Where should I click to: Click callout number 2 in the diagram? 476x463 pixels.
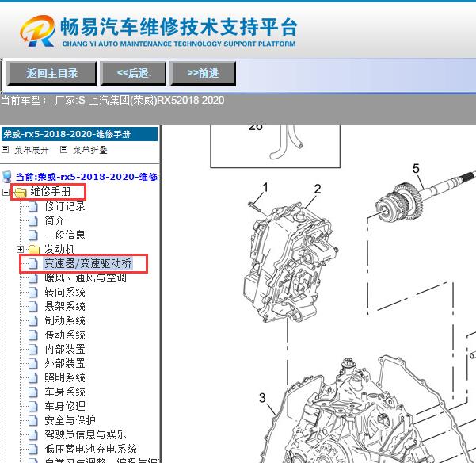pyautogui.click(x=318, y=189)
